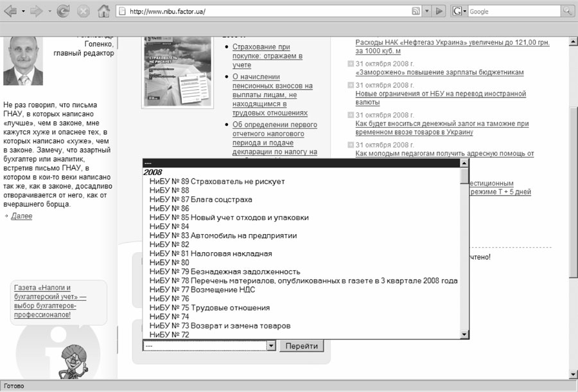Open the Далее link under editor's note
The height and width of the screenshot is (392, 578).
[21, 216]
